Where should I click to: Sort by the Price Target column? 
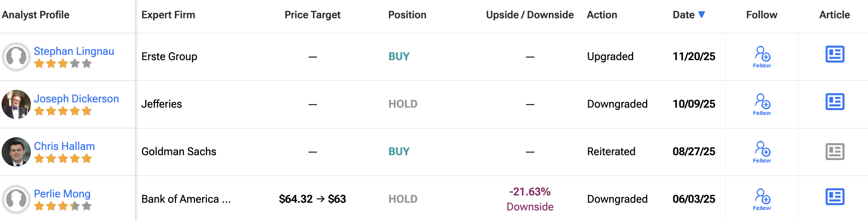click(x=312, y=15)
